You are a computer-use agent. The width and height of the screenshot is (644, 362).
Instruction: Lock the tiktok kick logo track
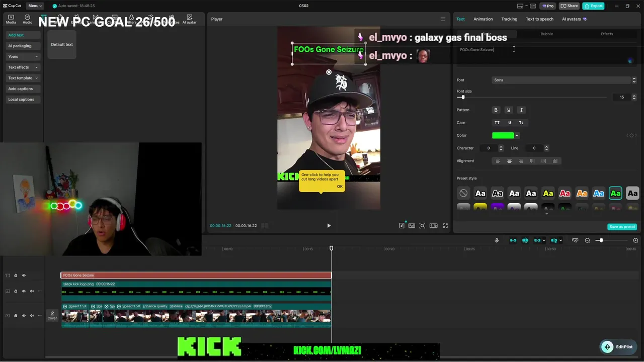16,291
